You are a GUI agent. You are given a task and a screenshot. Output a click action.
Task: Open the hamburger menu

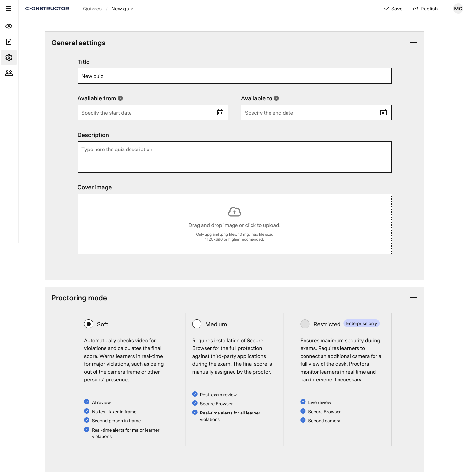pos(9,9)
